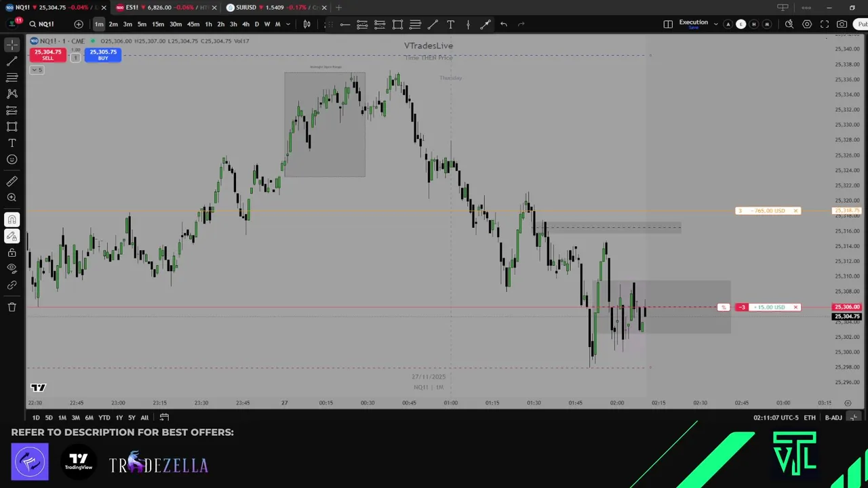
Task: Toggle ETH session setting
Action: 810,418
